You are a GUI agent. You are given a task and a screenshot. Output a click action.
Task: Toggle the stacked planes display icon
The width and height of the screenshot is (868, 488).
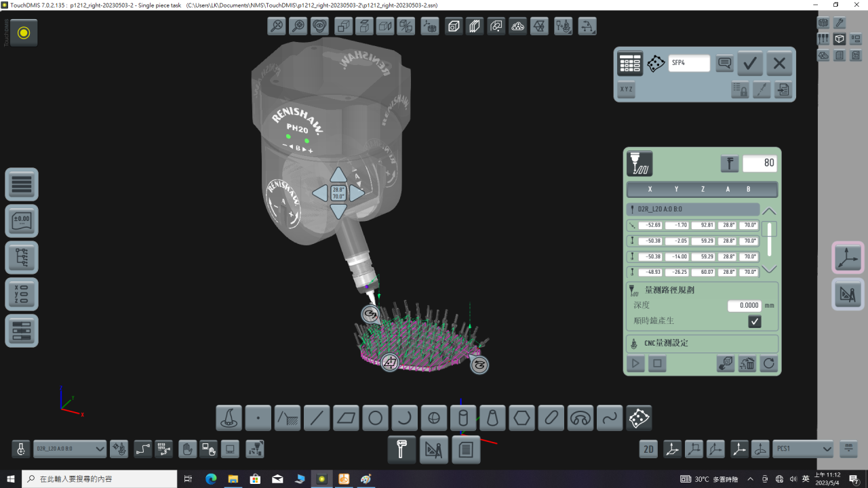(475, 26)
